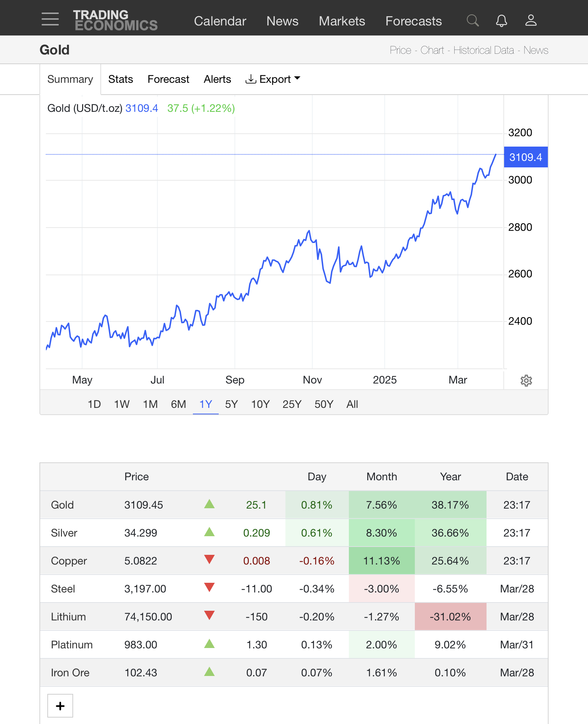This screenshot has height=724, width=588.
Task: Select the All chart range
Action: [x=352, y=404]
